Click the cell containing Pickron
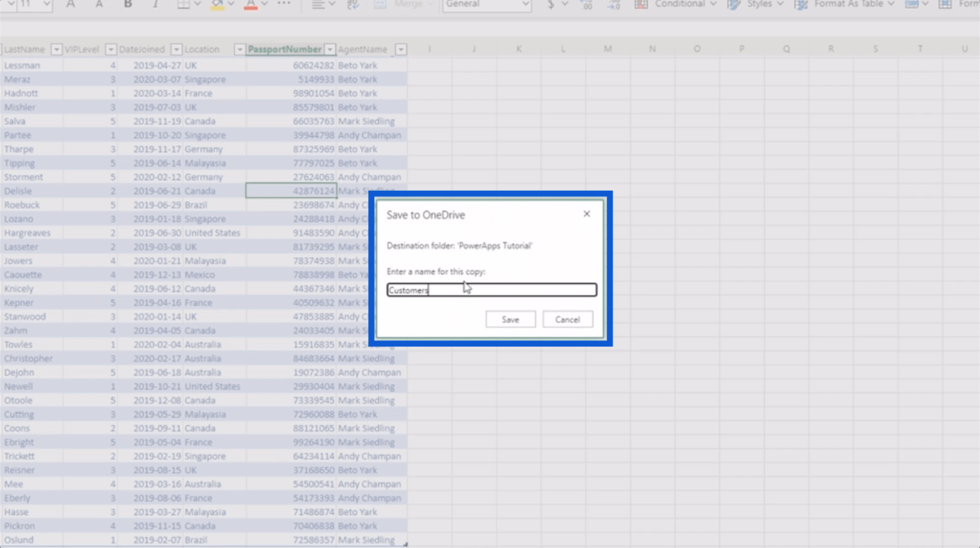Image resolution: width=980 pixels, height=548 pixels. coord(32,526)
